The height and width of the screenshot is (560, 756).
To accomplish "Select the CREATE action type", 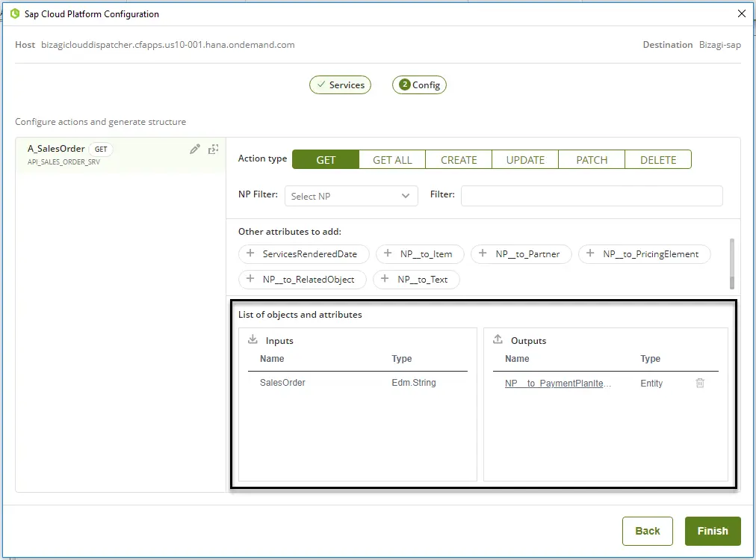I will pos(459,160).
